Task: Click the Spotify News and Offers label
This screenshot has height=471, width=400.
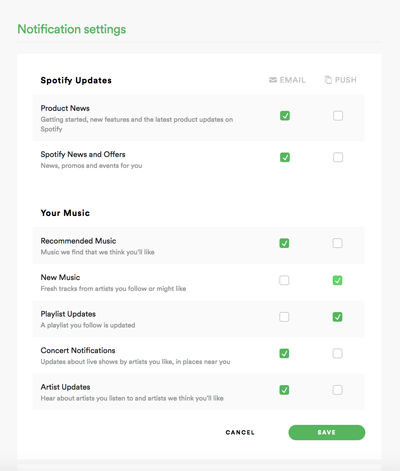Action: 83,154
